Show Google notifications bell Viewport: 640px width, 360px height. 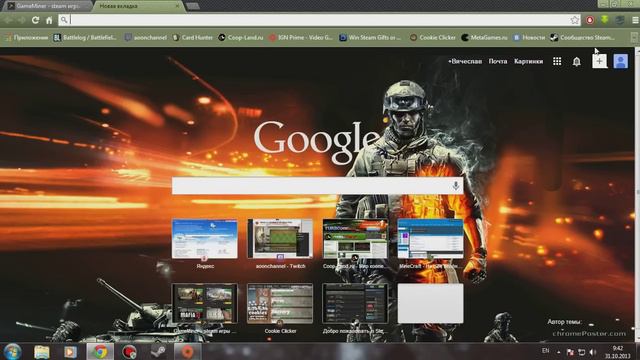pos(576,62)
